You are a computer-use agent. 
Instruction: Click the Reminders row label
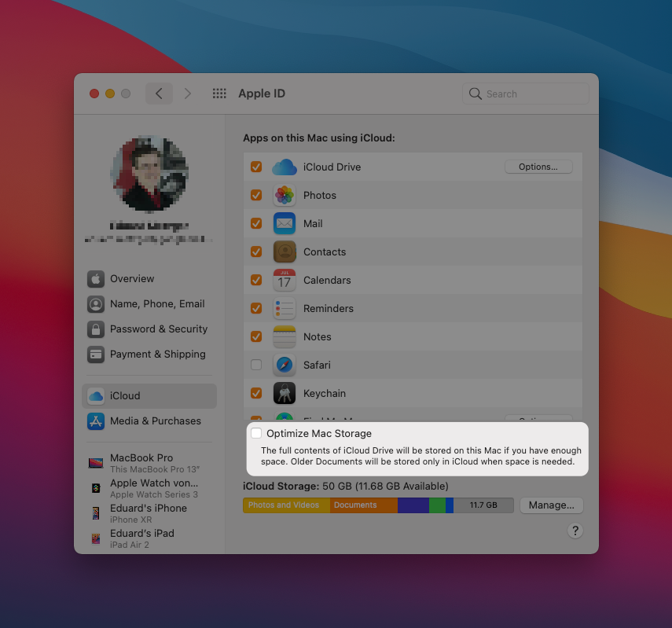point(329,308)
